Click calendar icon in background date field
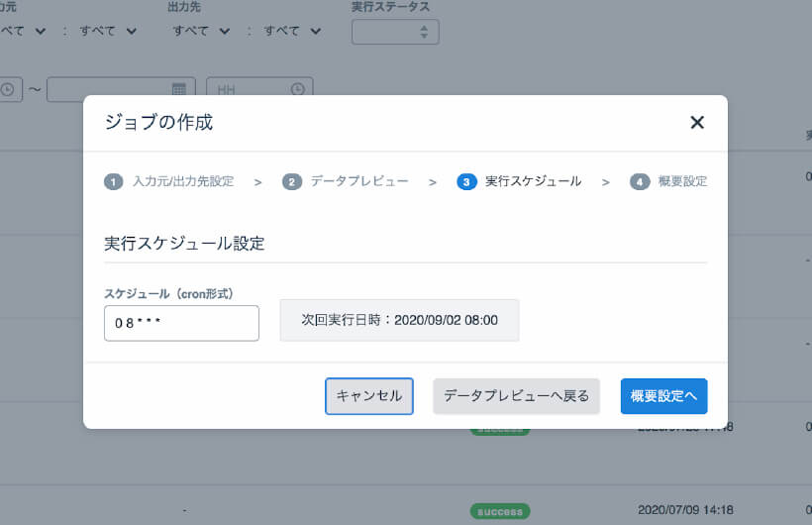Viewport: 812px width, 525px height. [178, 89]
